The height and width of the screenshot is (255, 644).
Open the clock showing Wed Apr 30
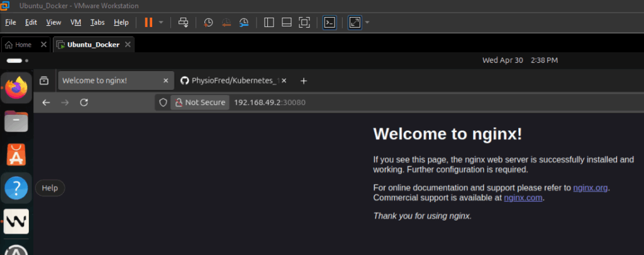pos(520,60)
